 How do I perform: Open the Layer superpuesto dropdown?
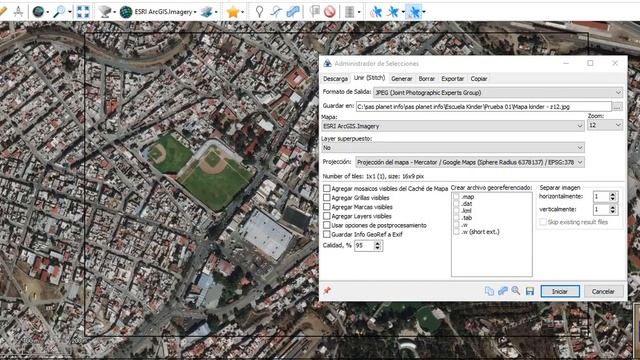tap(453, 147)
